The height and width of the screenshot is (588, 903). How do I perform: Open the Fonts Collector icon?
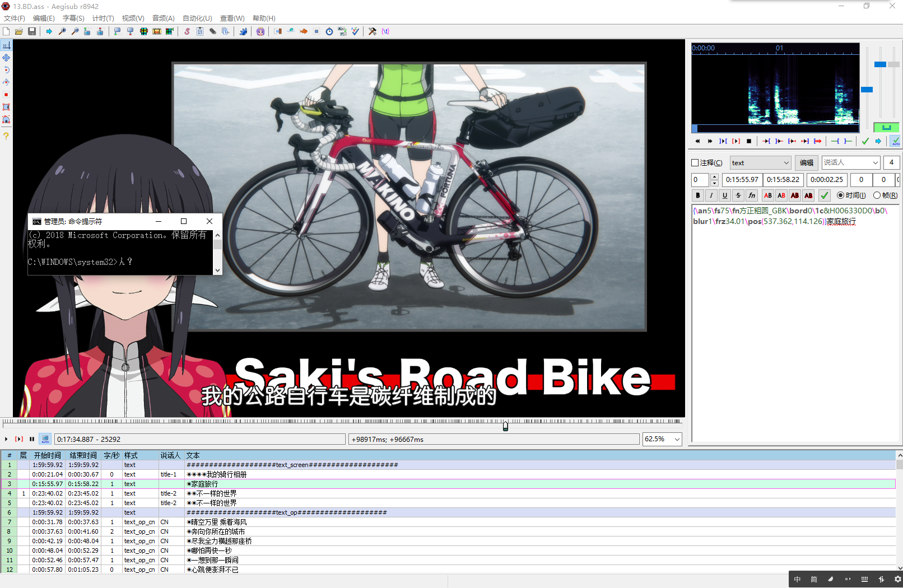pyautogui.click(x=226, y=31)
